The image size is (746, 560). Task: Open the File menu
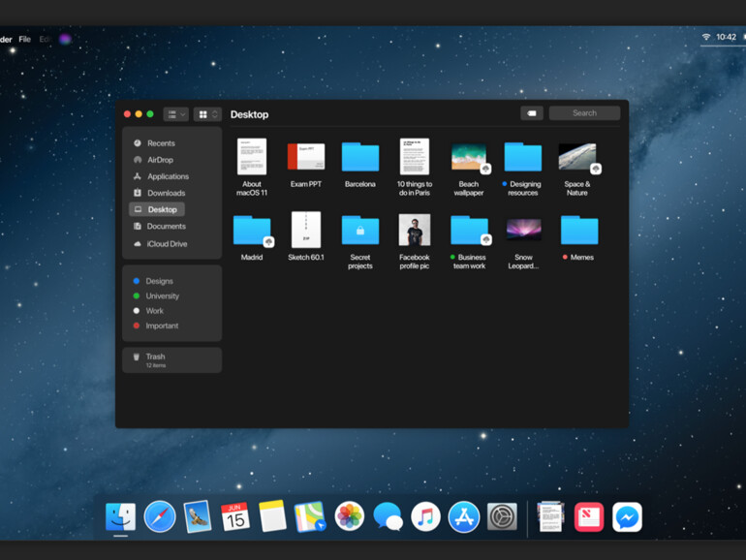(x=24, y=40)
